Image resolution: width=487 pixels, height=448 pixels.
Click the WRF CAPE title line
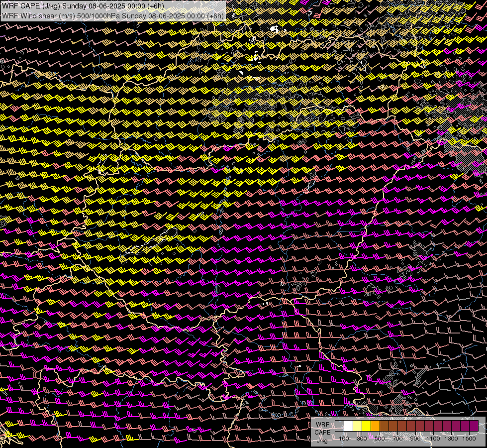click(83, 6)
